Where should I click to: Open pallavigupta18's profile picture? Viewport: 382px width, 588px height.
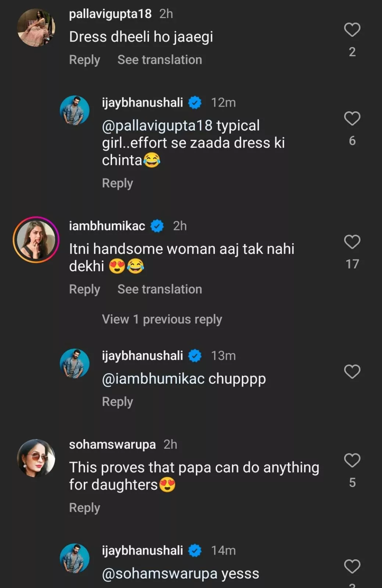point(36,28)
